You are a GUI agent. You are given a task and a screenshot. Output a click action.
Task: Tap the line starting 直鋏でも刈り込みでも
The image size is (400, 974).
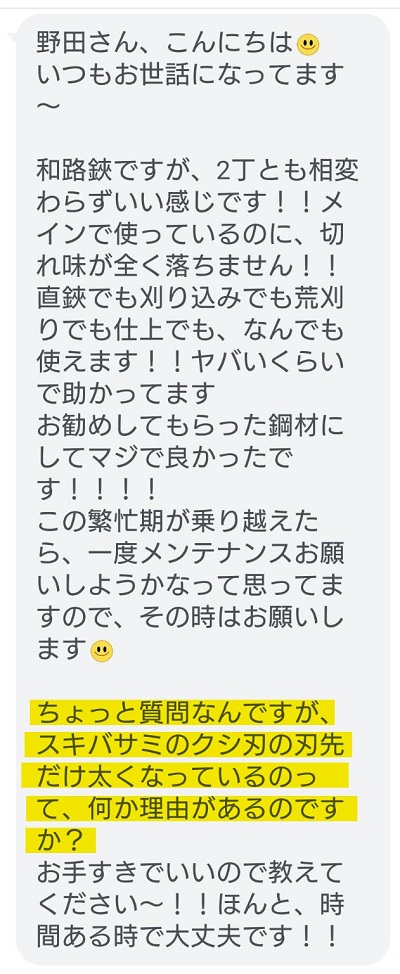(190, 299)
